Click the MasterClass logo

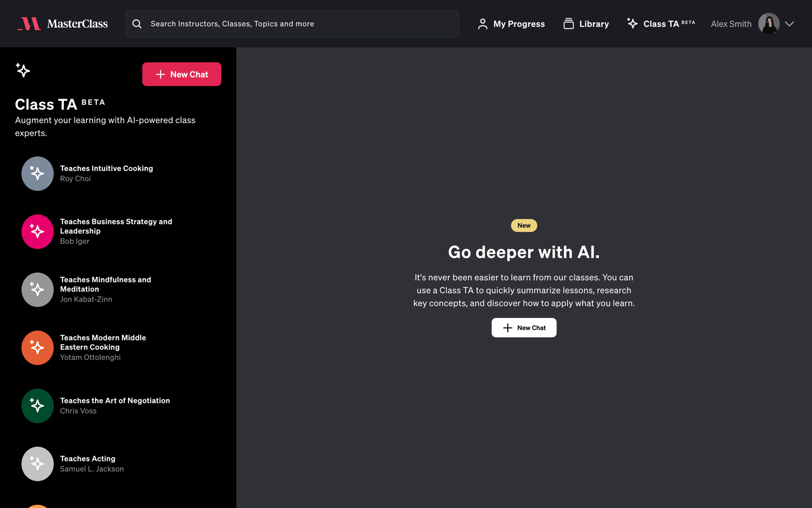point(63,24)
